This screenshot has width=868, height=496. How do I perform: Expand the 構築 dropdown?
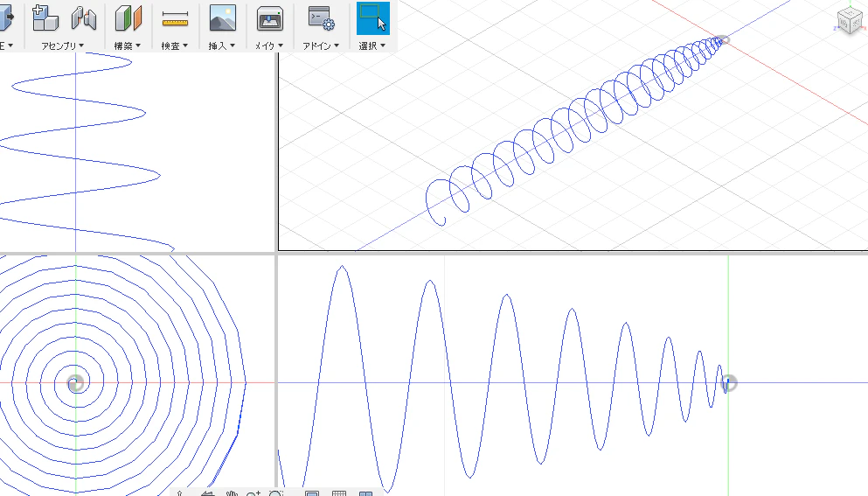128,46
